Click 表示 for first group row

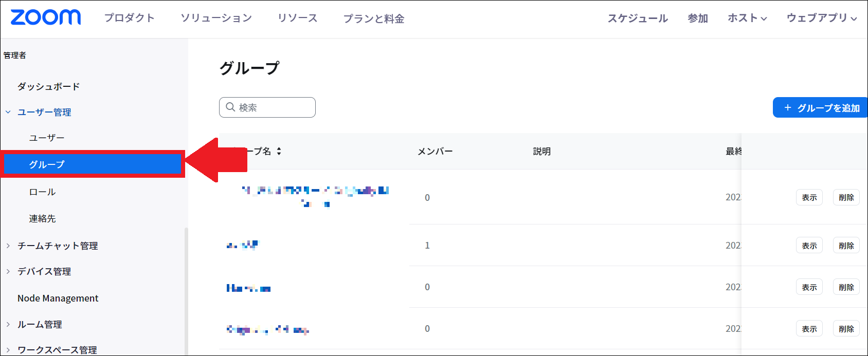click(x=809, y=197)
